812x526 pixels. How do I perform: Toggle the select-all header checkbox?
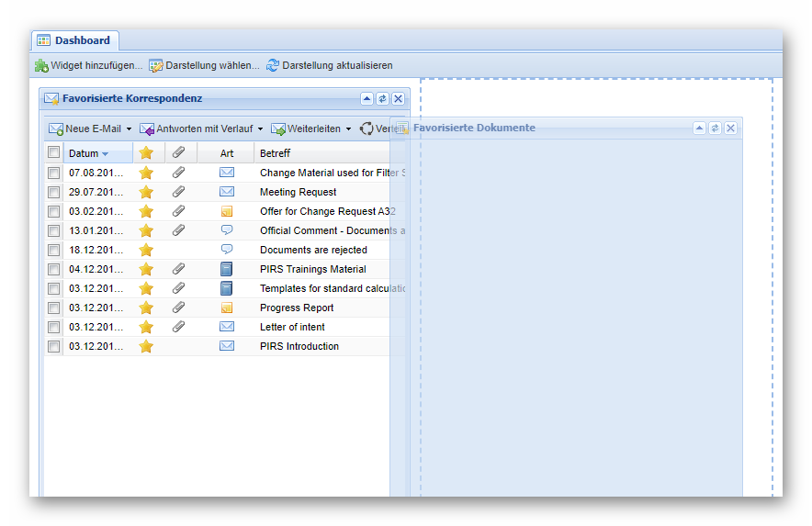click(x=53, y=152)
